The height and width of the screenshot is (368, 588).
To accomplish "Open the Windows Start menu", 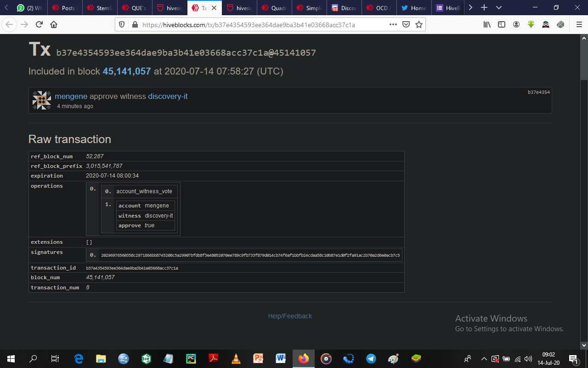I will [x=11, y=358].
